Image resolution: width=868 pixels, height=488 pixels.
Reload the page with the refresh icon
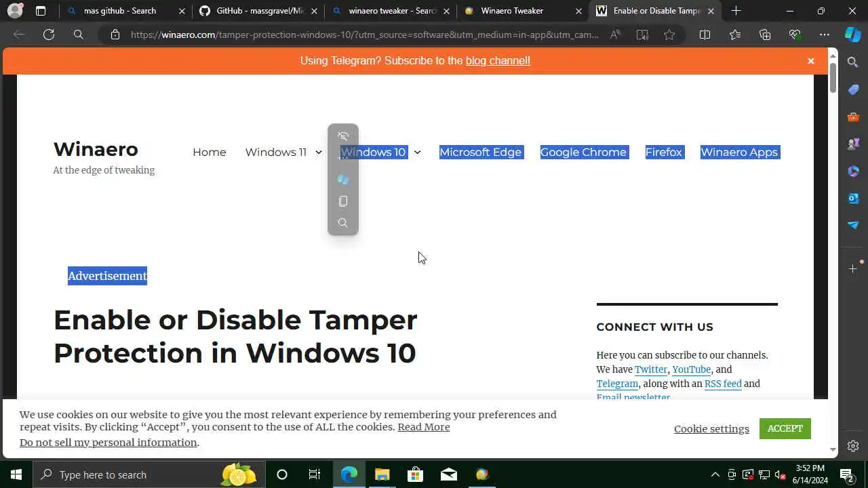coord(49,35)
